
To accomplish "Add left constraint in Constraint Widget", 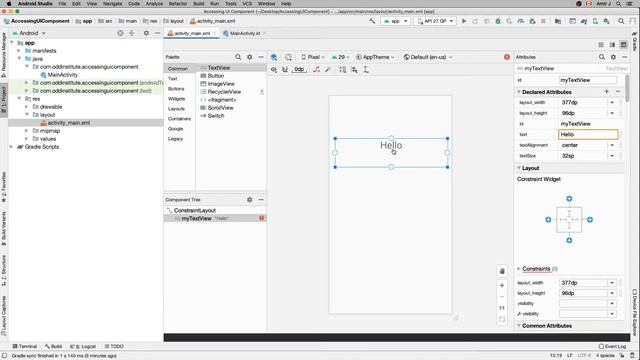I will point(548,220).
